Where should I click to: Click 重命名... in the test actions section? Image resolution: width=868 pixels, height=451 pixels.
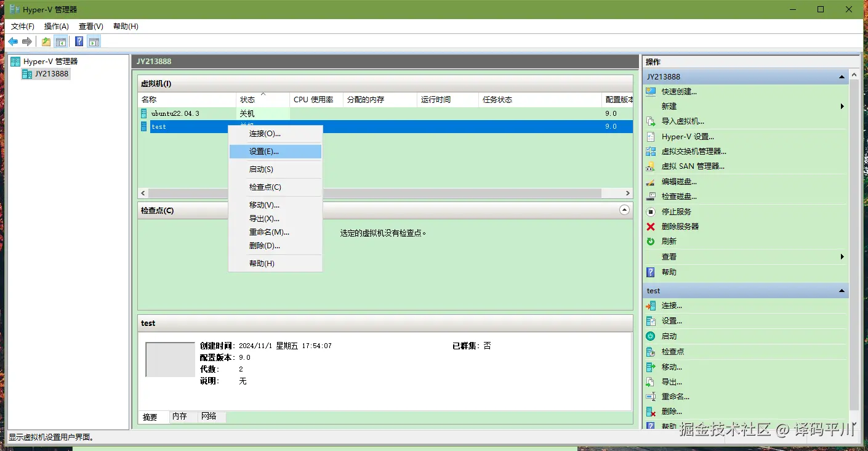pyautogui.click(x=675, y=397)
